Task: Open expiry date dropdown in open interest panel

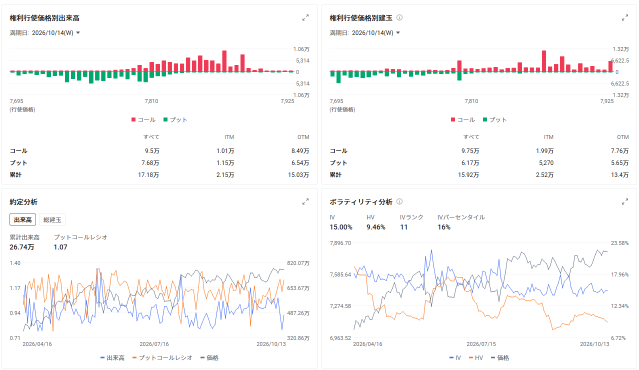Action: click(365, 33)
